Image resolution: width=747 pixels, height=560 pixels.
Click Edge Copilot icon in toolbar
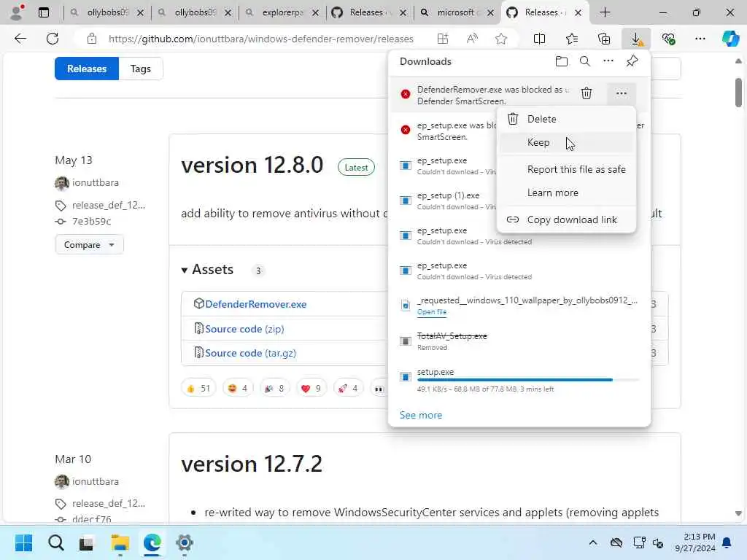pos(730,39)
